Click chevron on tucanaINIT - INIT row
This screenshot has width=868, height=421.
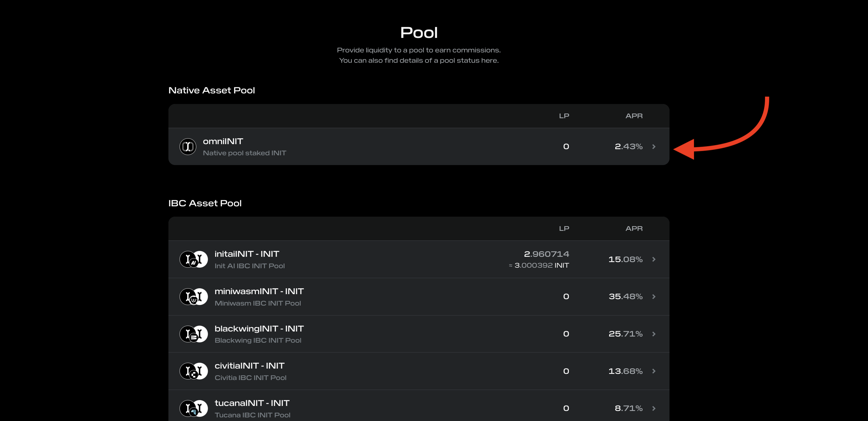pyautogui.click(x=654, y=408)
